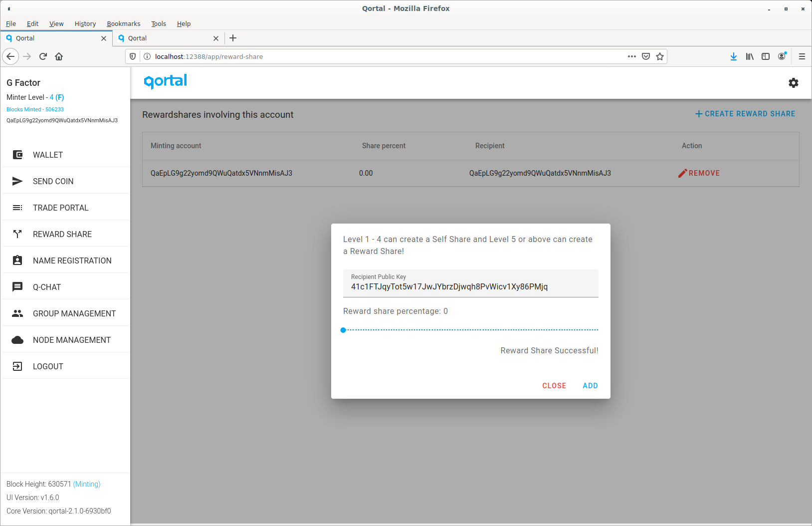
Task: Open the History menu
Action: click(85, 23)
